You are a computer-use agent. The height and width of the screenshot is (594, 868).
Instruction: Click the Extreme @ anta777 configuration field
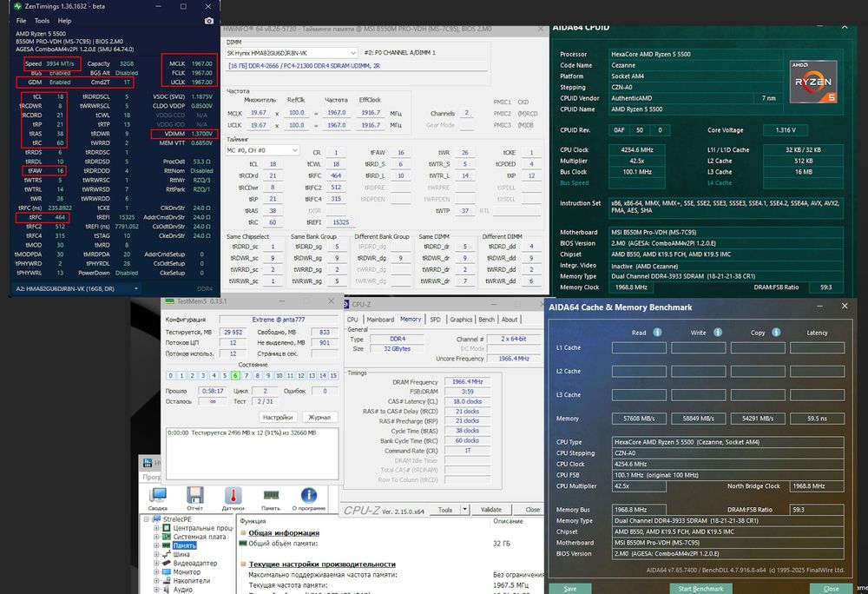pos(279,320)
